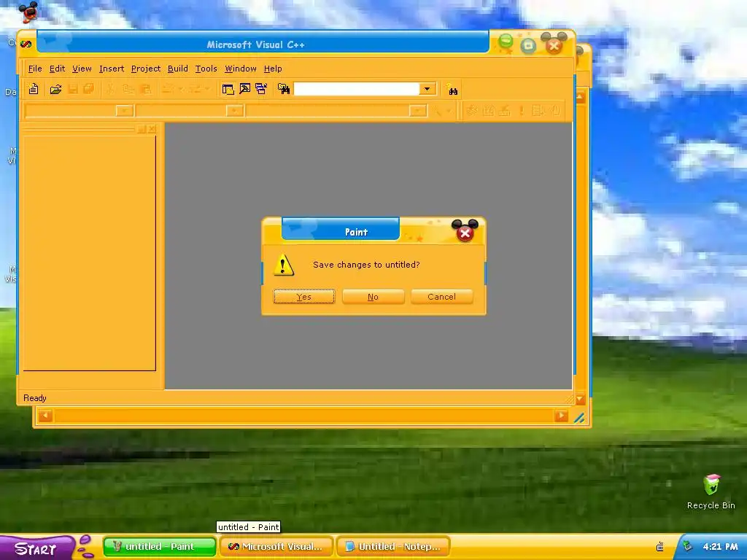Click scroll left arrow in background window

click(45, 416)
